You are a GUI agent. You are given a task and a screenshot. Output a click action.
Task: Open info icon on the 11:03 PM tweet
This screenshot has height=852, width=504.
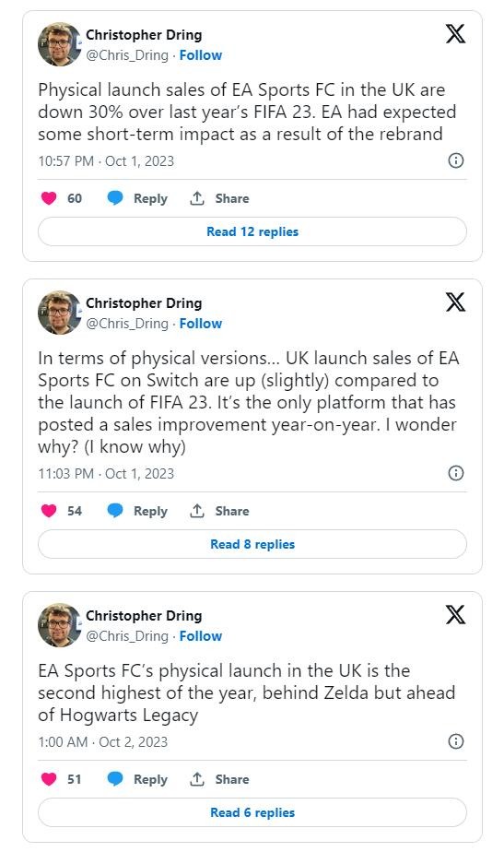coord(456,473)
